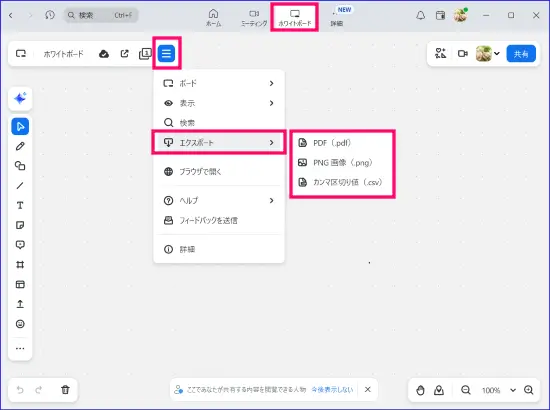Toggle the blue hamburger menu button
550x410 pixels.
tap(166, 54)
